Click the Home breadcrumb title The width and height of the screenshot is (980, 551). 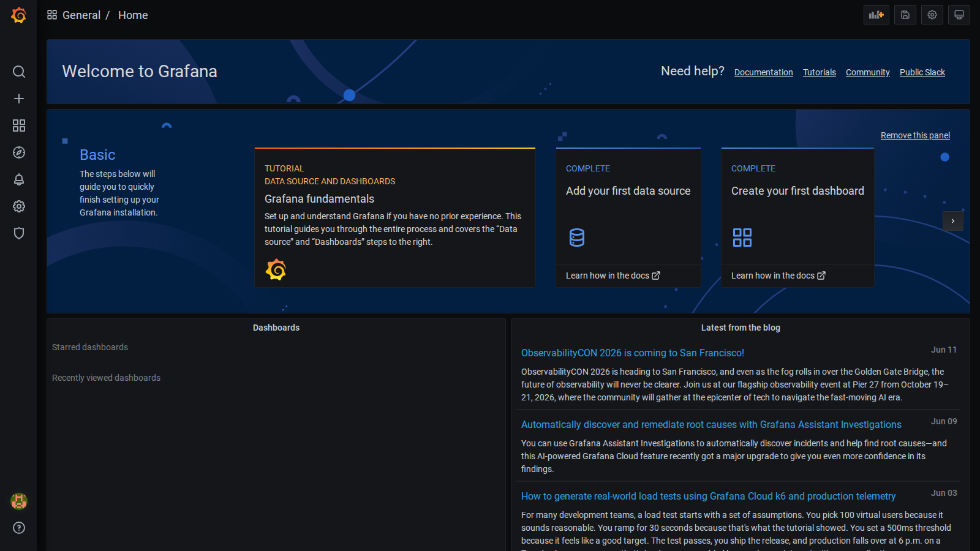[x=133, y=15]
